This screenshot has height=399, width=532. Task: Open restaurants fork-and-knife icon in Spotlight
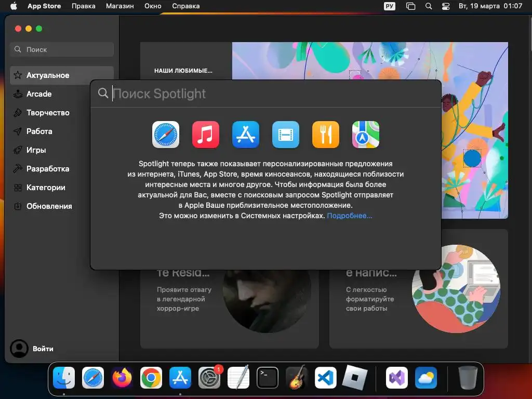click(x=326, y=135)
